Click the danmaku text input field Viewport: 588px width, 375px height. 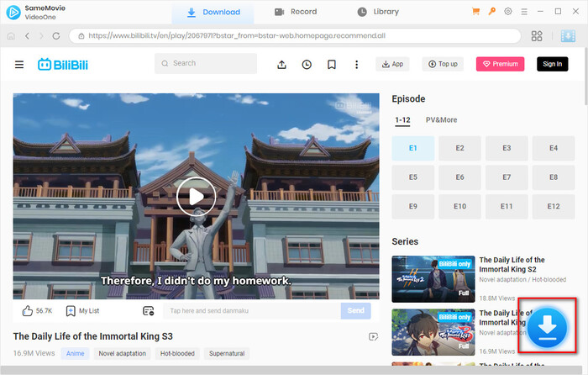[252, 311]
